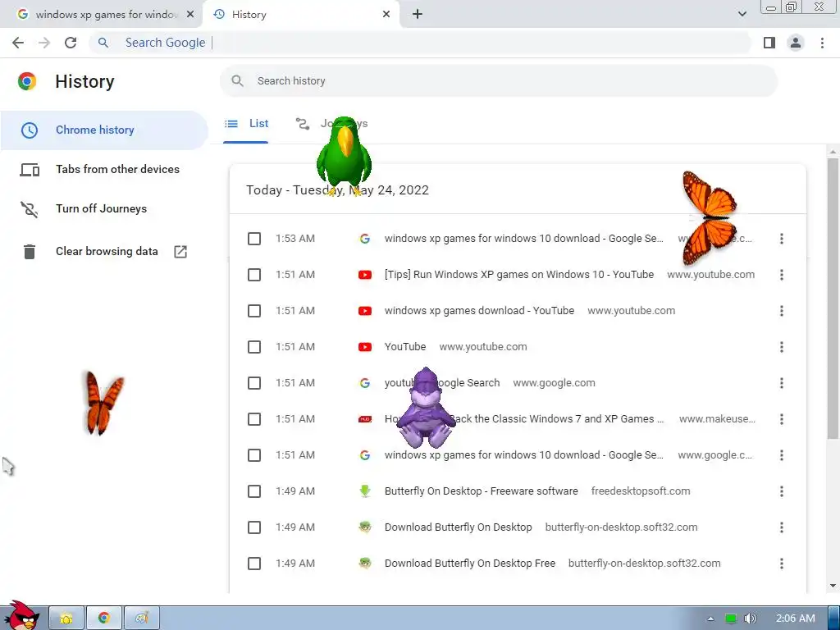Open more actions for Butterfly On Desktop - Freeware software
The height and width of the screenshot is (630, 840).
pos(782,491)
